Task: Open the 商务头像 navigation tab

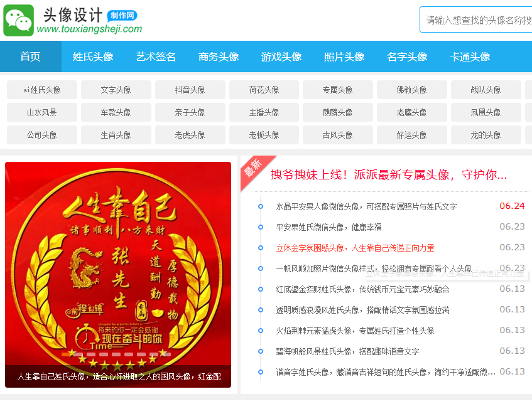Action: point(219,56)
